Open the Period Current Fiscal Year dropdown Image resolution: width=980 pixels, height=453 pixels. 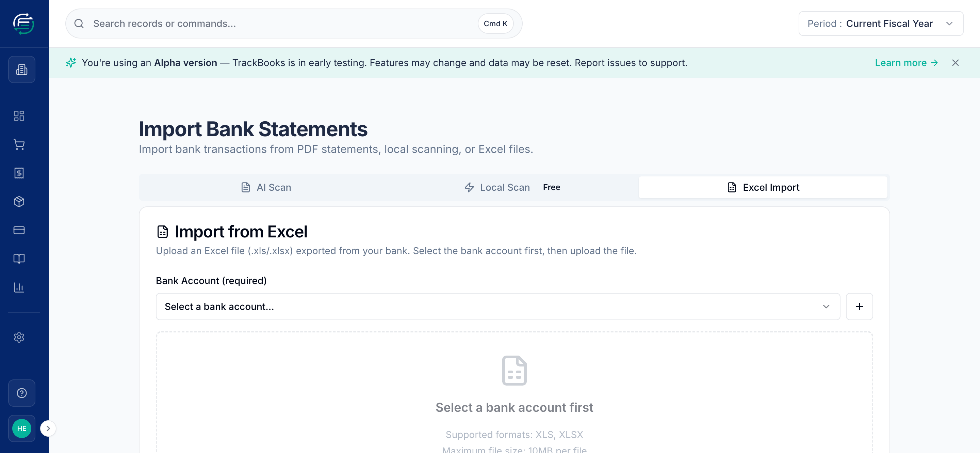(881, 24)
